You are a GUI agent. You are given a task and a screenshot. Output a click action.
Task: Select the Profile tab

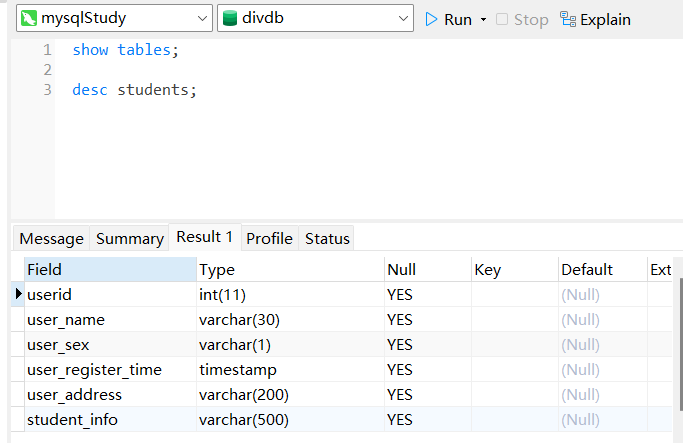click(269, 238)
